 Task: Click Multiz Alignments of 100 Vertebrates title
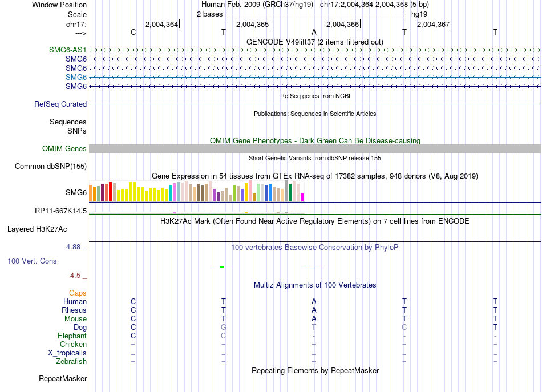[x=315, y=285]
